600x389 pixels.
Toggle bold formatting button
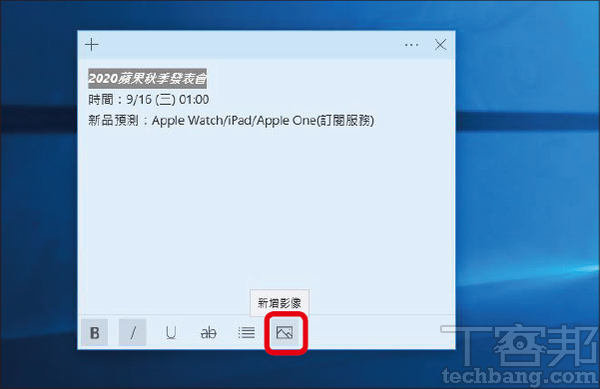(x=95, y=332)
